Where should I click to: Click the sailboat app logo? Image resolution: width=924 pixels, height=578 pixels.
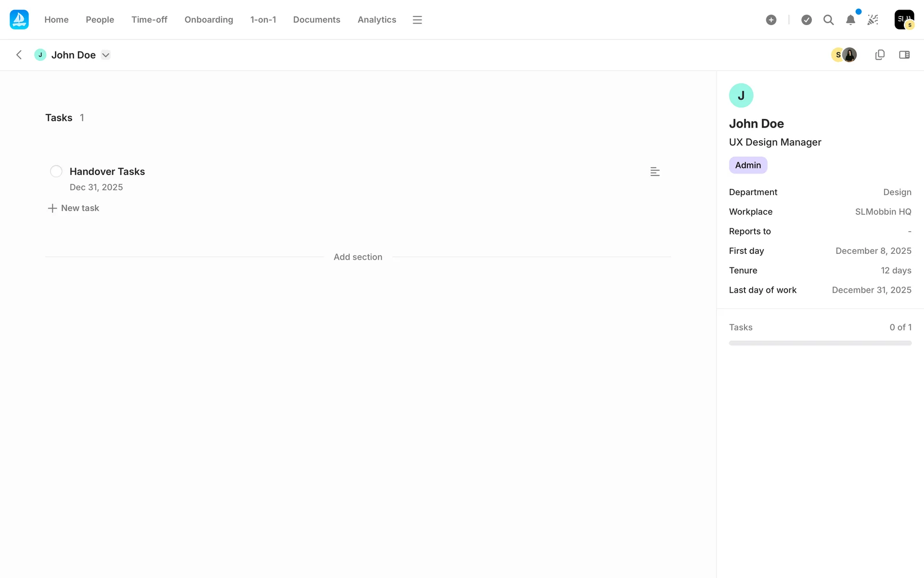[x=19, y=20]
